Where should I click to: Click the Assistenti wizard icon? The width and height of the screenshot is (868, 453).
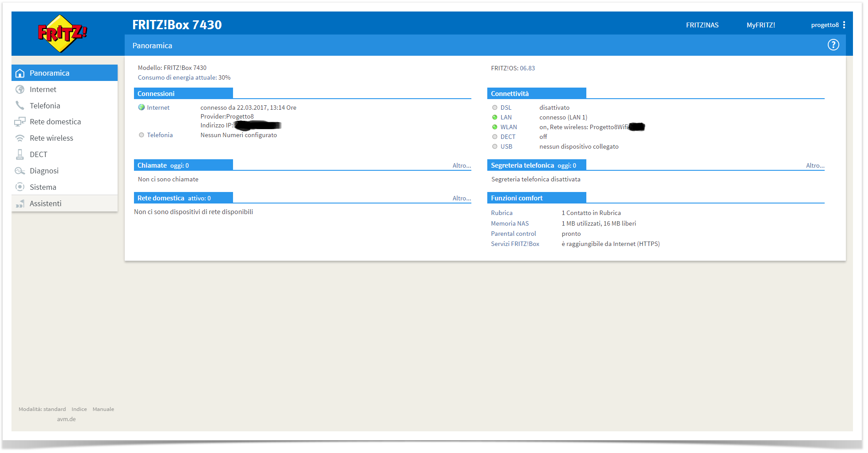click(20, 203)
